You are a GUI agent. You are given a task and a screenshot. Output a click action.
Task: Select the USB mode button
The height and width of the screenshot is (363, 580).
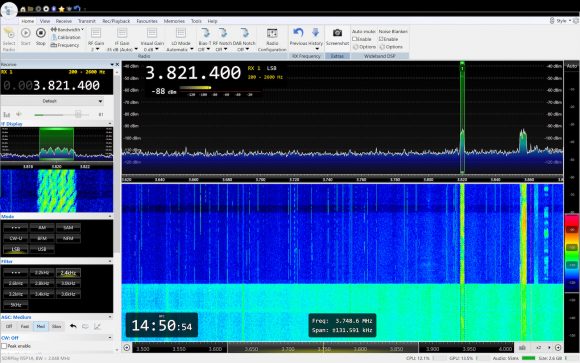point(42,249)
